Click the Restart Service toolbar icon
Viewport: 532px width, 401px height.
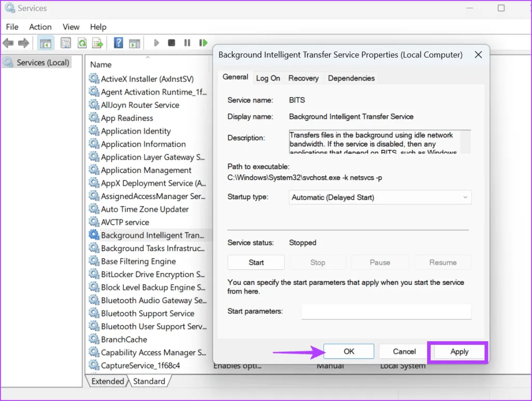click(x=203, y=43)
